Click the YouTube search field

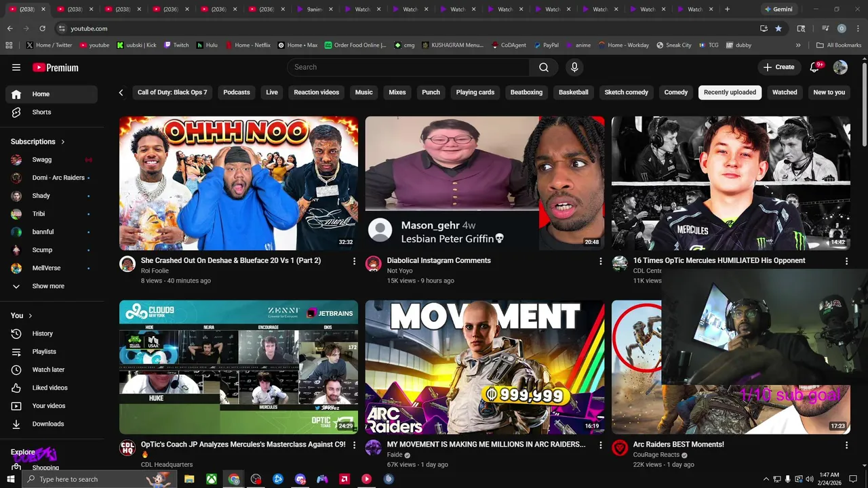408,67
